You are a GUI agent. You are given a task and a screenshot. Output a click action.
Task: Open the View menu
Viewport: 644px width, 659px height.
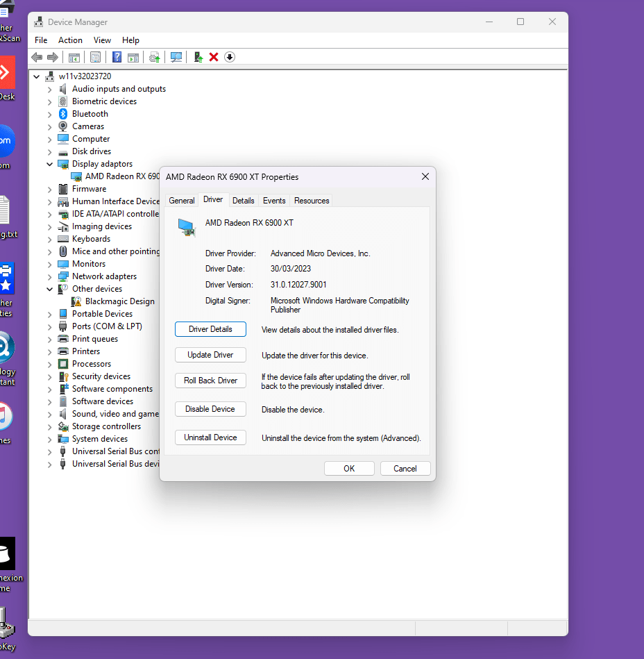click(102, 40)
